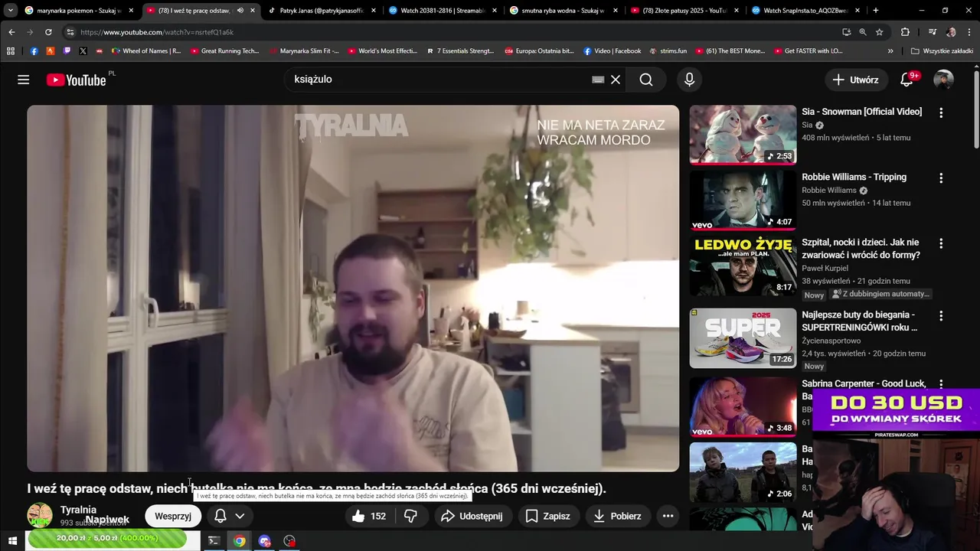This screenshot has width=980, height=551.
Task: Open a new browser tab
Action: 876,11
